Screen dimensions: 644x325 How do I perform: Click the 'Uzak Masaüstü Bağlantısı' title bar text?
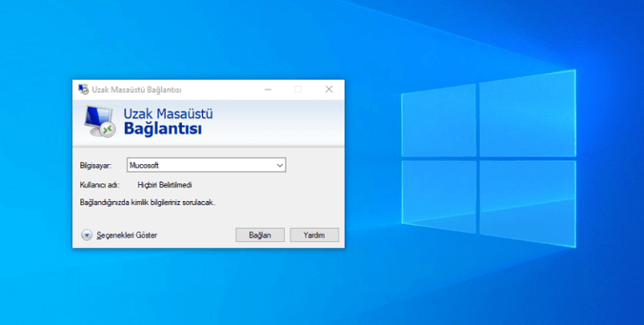pyautogui.click(x=137, y=90)
